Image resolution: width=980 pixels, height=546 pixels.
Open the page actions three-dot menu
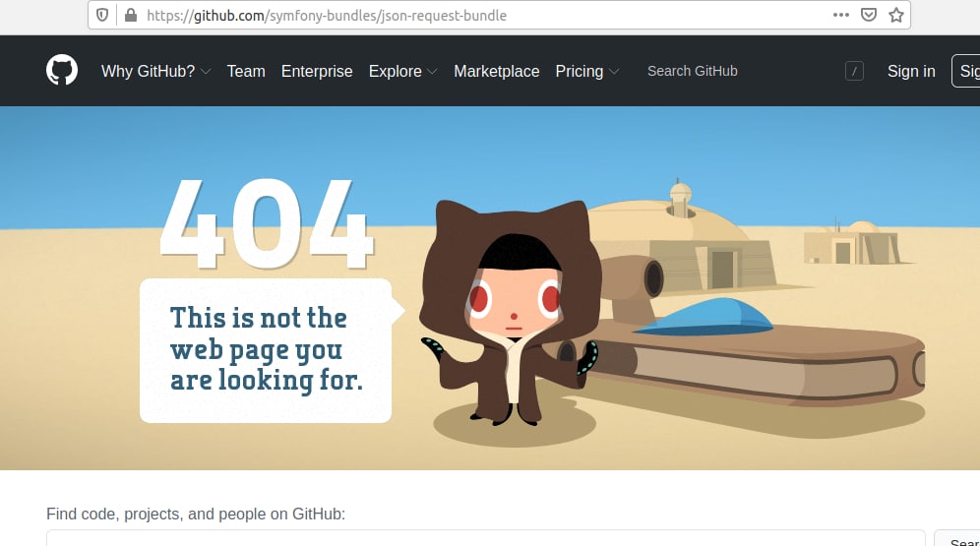click(x=840, y=15)
